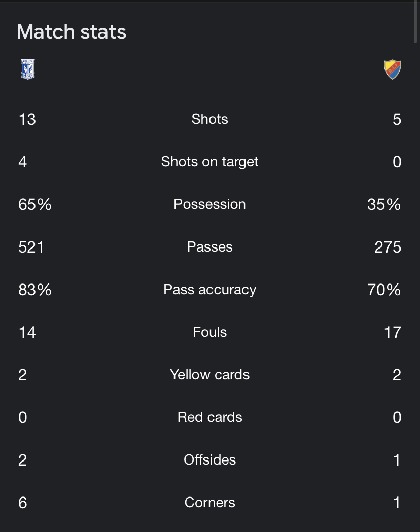Screen dimensions: 420x532
Task: Click the Possession stat label
Action: click(209, 204)
